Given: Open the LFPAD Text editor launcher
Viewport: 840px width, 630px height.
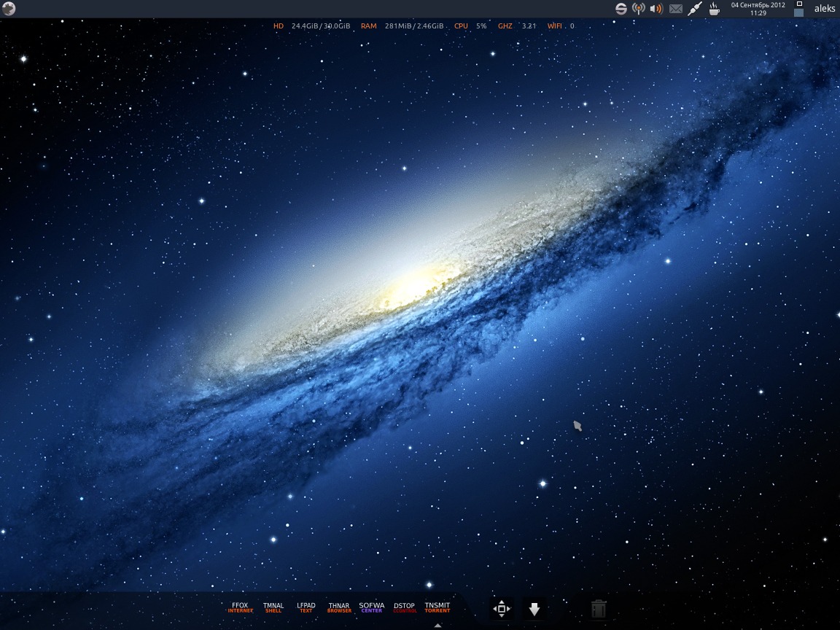Looking at the screenshot, I should coord(306,607).
